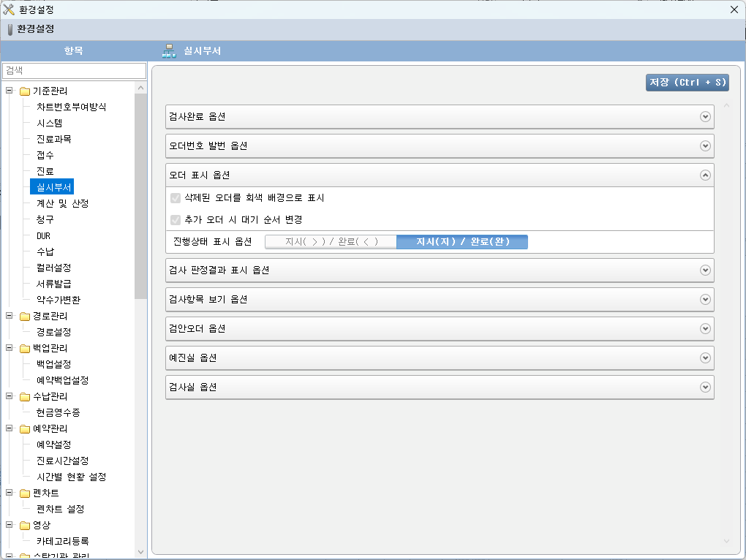
Task: Expand the 검사완료 옵션 section chevron
Action: tap(705, 117)
